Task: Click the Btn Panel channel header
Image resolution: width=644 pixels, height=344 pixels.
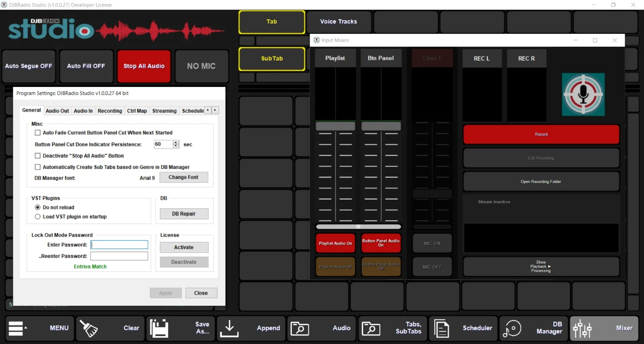Action: tap(381, 58)
